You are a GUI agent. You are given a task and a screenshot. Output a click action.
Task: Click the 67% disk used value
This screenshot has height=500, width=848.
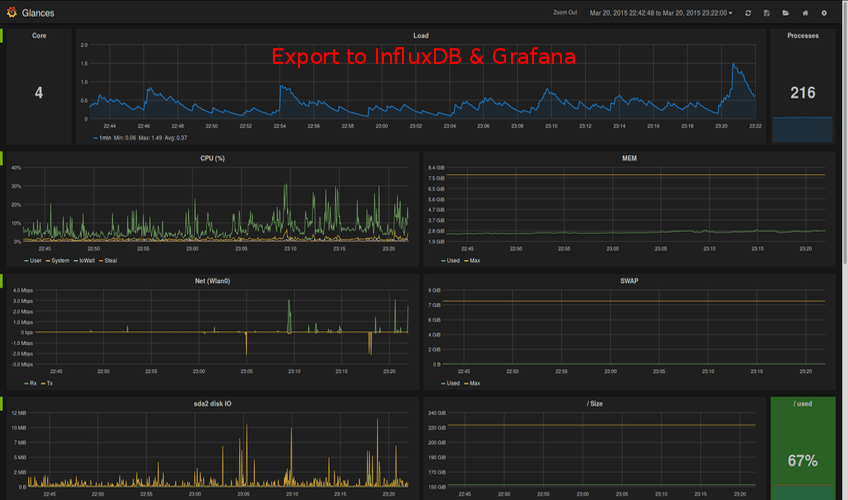803,461
